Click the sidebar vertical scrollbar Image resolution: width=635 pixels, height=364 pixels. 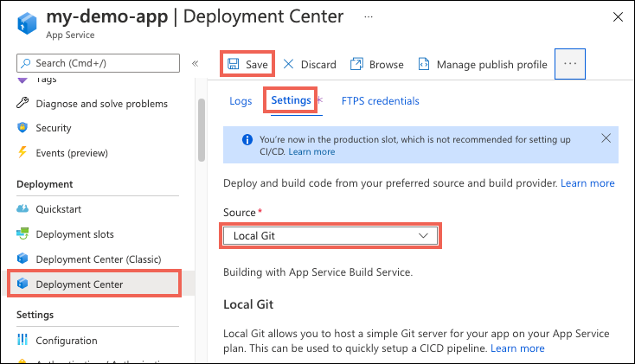tap(202, 130)
